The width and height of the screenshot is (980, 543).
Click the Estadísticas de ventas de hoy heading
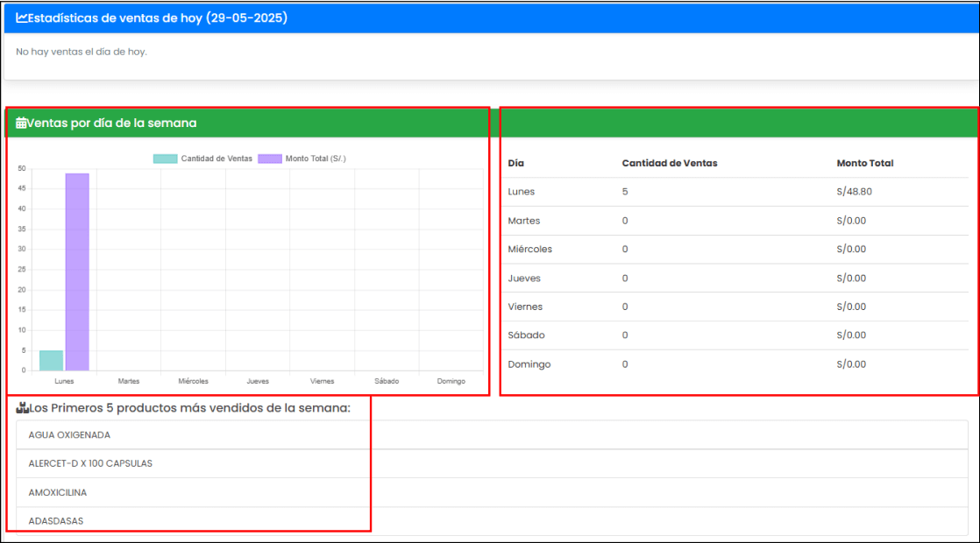[158, 18]
